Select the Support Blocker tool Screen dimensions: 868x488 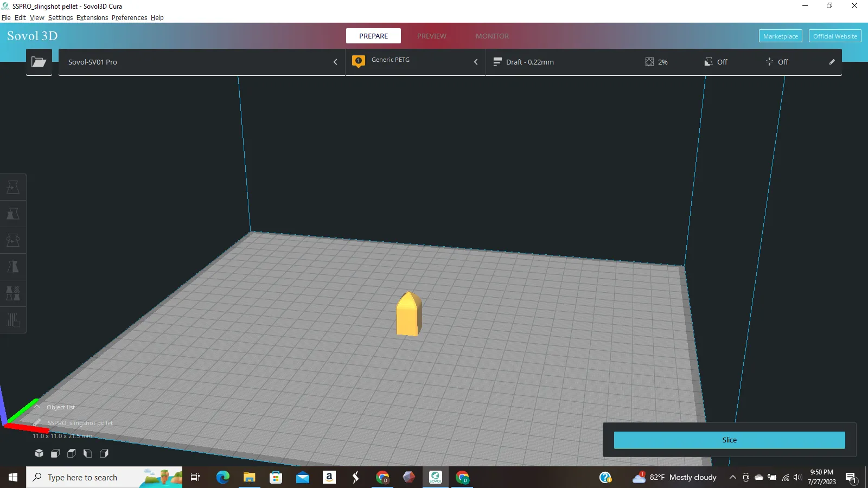[13, 320]
